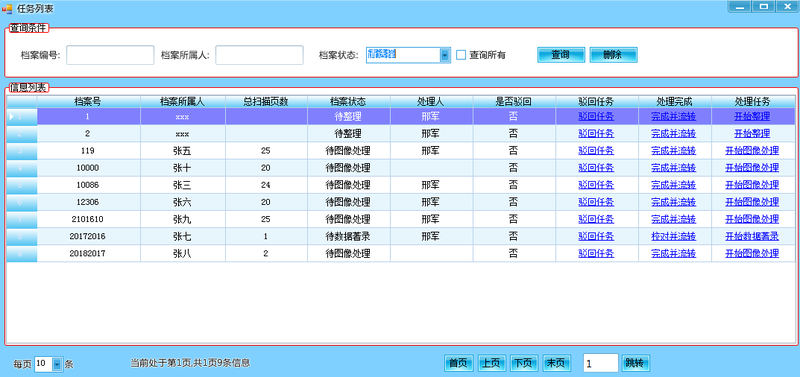
Task: Click owner cell 张七
Action: click(183, 236)
